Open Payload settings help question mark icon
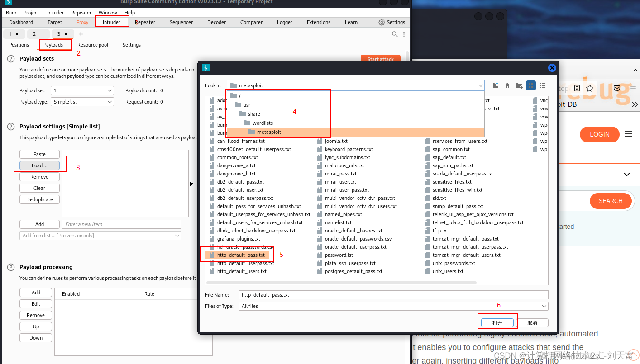640x364 pixels. pyautogui.click(x=11, y=127)
